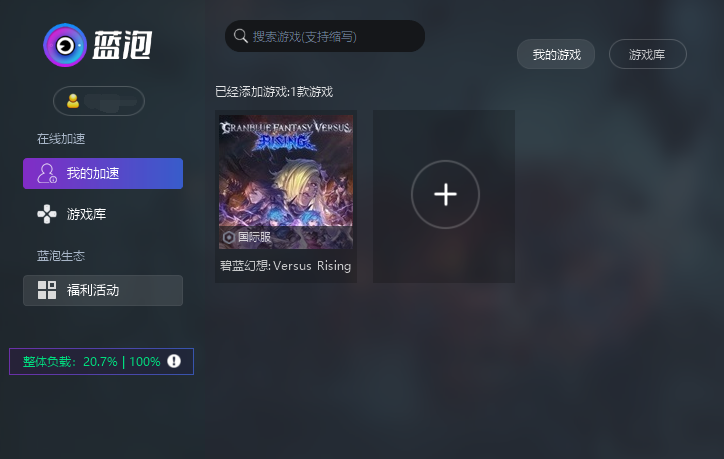The image size is (724, 459).
Task: Switch to the 我的游戏 tab
Action: (556, 54)
